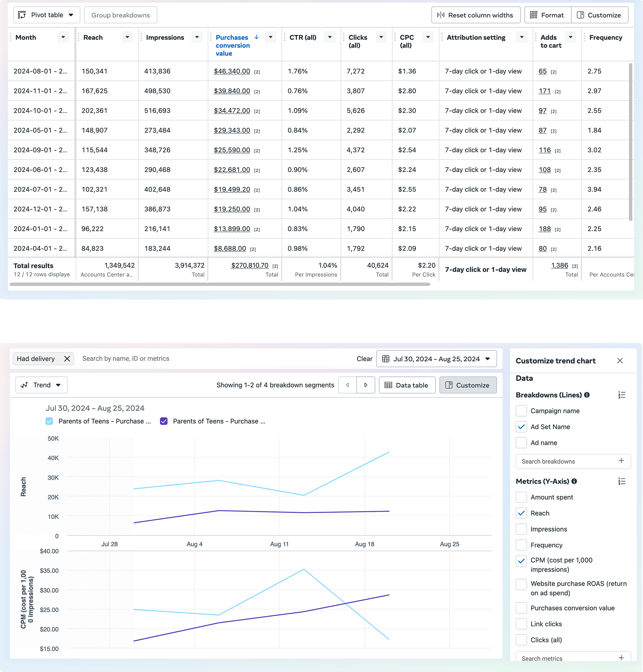Click the sort arrow on Purchases conversion value
This screenshot has width=643, height=672.
256,37
